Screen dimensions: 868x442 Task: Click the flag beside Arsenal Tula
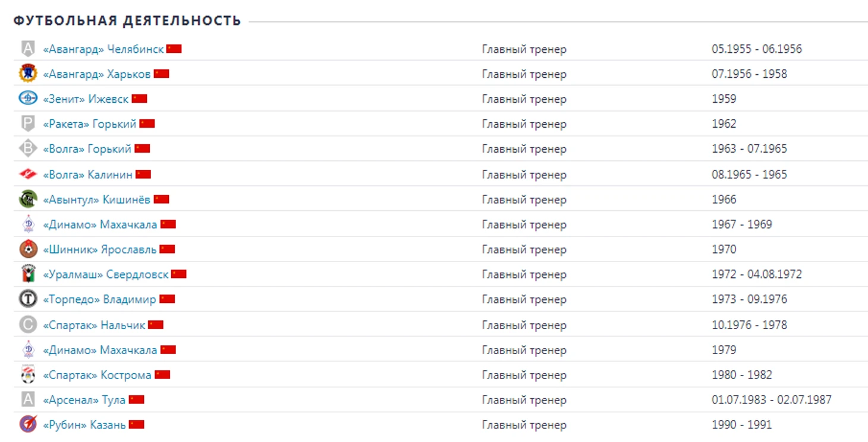tap(137, 399)
